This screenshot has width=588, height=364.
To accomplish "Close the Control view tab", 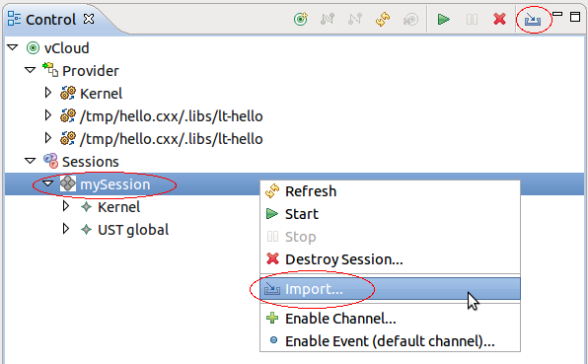I will (x=89, y=19).
